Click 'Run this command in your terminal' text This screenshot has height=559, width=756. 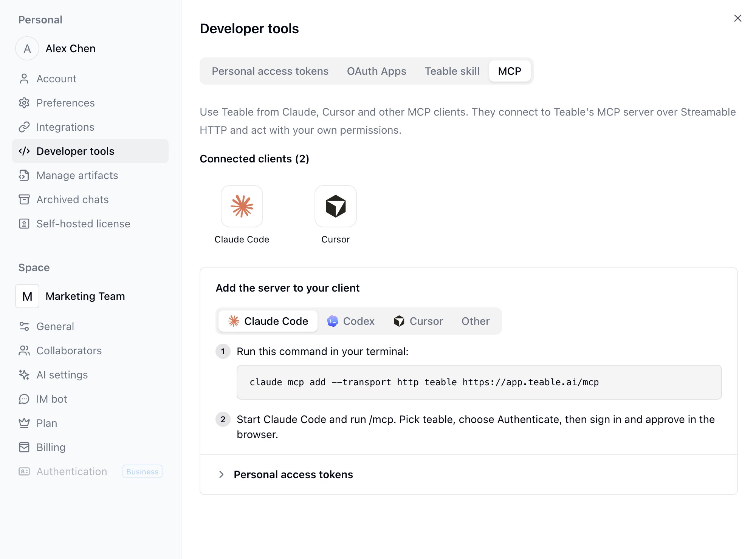click(322, 351)
